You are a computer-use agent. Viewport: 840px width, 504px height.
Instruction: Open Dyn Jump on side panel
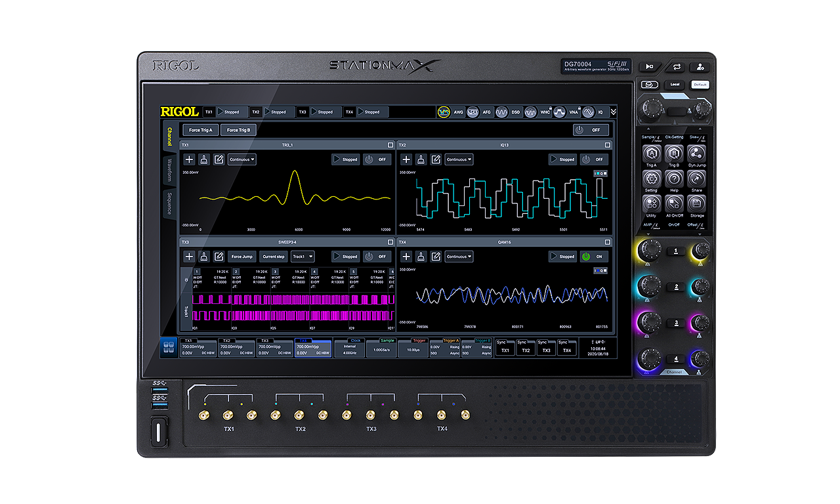(x=697, y=154)
